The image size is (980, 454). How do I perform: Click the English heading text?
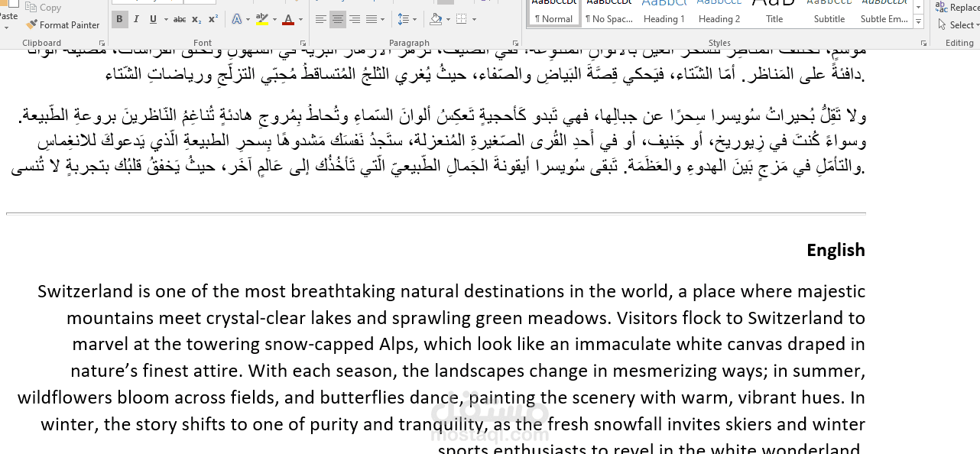pos(836,250)
